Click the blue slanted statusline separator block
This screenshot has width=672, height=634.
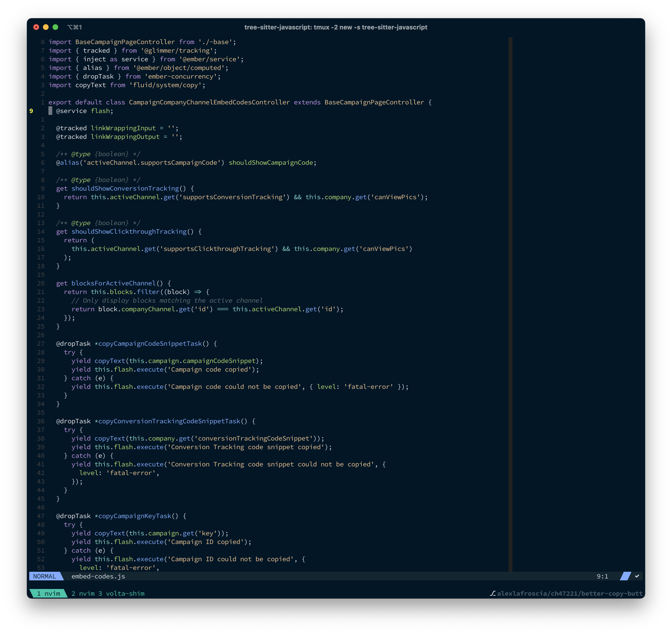(x=625, y=576)
